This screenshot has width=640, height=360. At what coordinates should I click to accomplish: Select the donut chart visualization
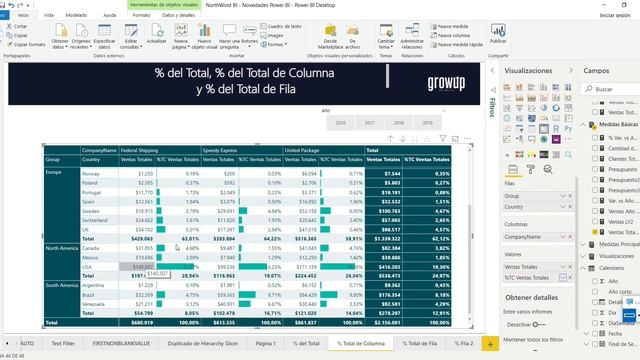[x=556, y=108]
